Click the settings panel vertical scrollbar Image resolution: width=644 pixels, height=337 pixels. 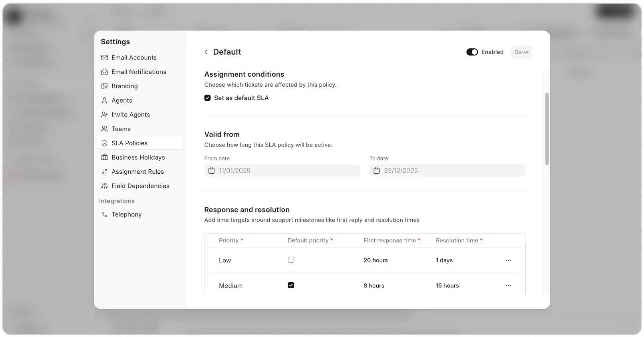pos(547,129)
